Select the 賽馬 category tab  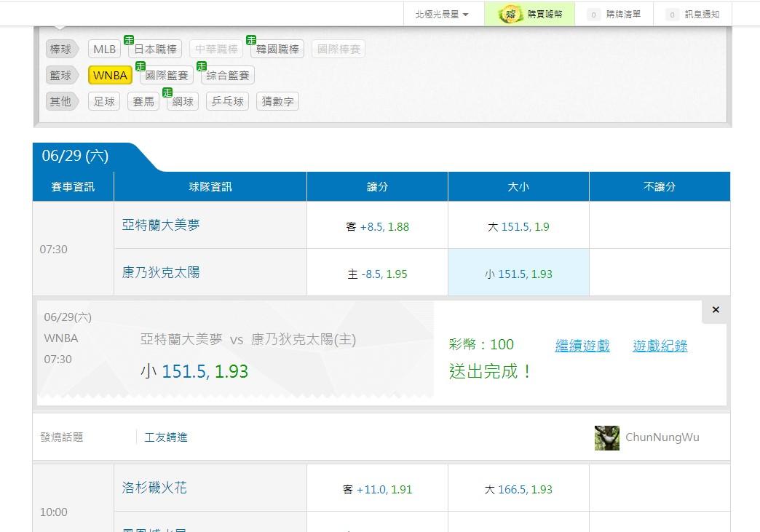(x=143, y=101)
